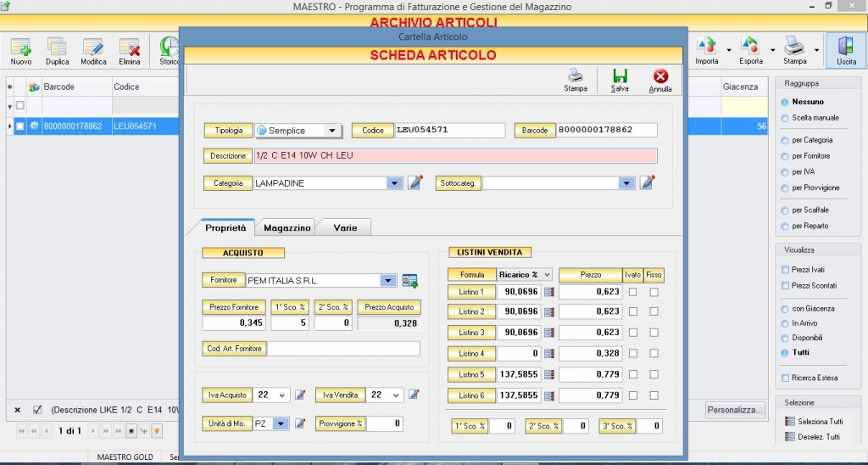
Task: Edit subcategories with pencil icon next to Sottocateg.
Action: 647,182
